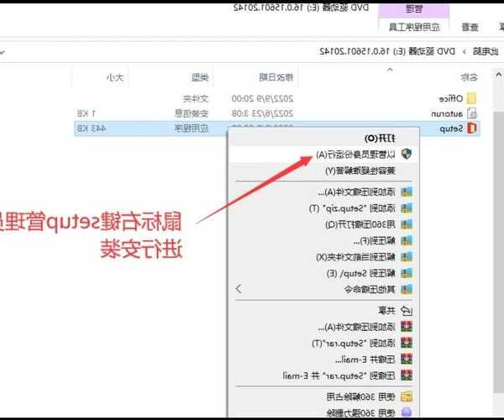Click the share icon next to 共享
Viewport: 504px width, 420px height.
pos(407,310)
